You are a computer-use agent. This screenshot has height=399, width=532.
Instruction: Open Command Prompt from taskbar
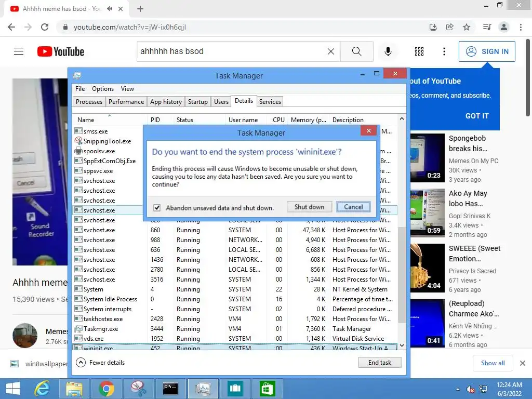pos(170,389)
